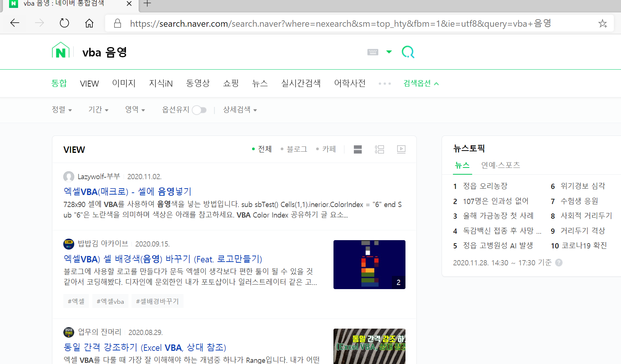The height and width of the screenshot is (364, 621).
Task: Select the 뉴스 tab in 뉴스토픽
Action: pyautogui.click(x=462, y=165)
